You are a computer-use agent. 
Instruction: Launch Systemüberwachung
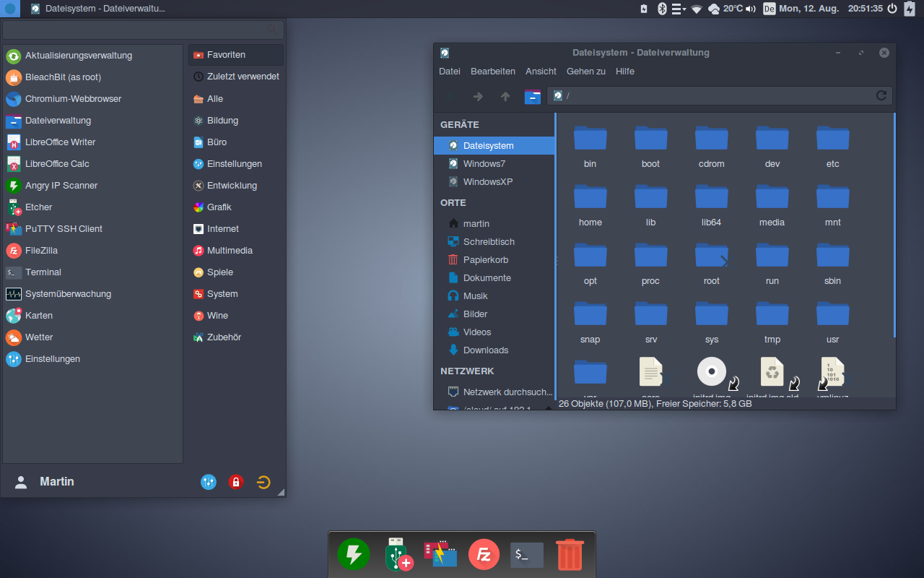pyautogui.click(x=93, y=294)
